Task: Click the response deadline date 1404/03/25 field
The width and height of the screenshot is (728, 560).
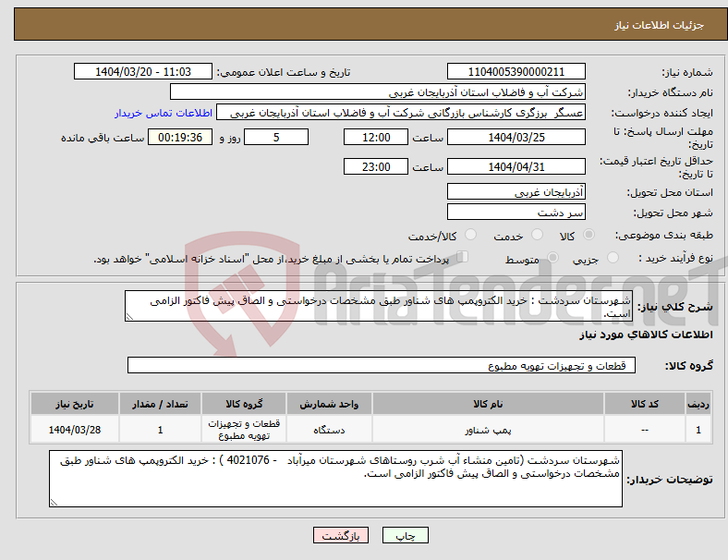Action: tap(516, 138)
